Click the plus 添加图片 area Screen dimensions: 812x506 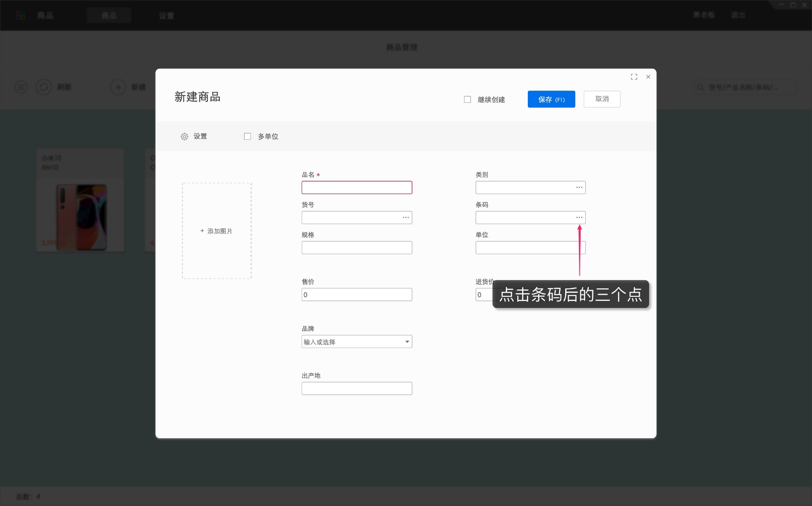coord(216,231)
